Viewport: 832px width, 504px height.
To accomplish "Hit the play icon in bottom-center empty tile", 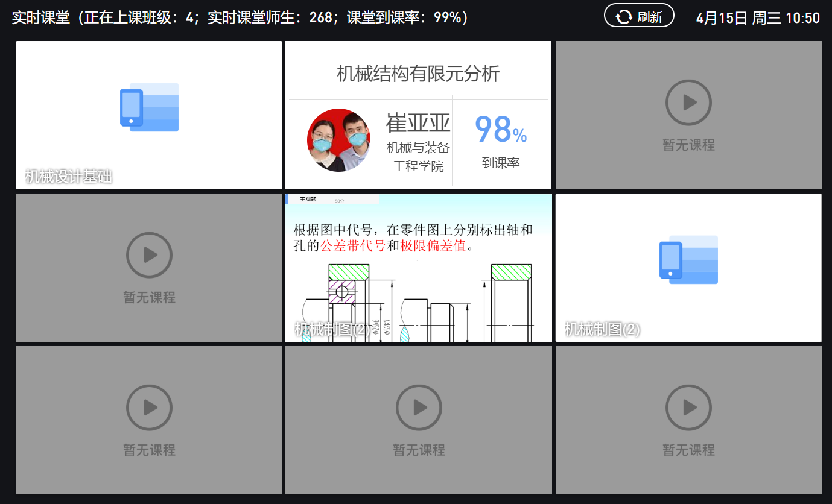I will pyautogui.click(x=419, y=408).
